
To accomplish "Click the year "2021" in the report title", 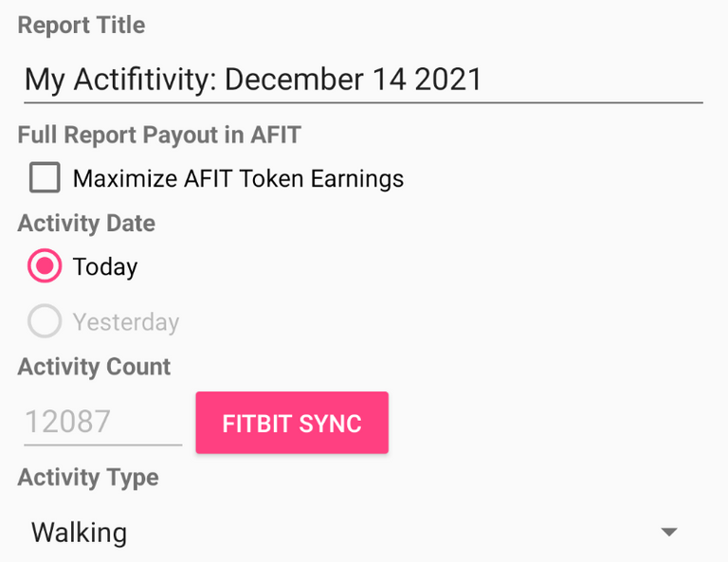I will 448,79.
